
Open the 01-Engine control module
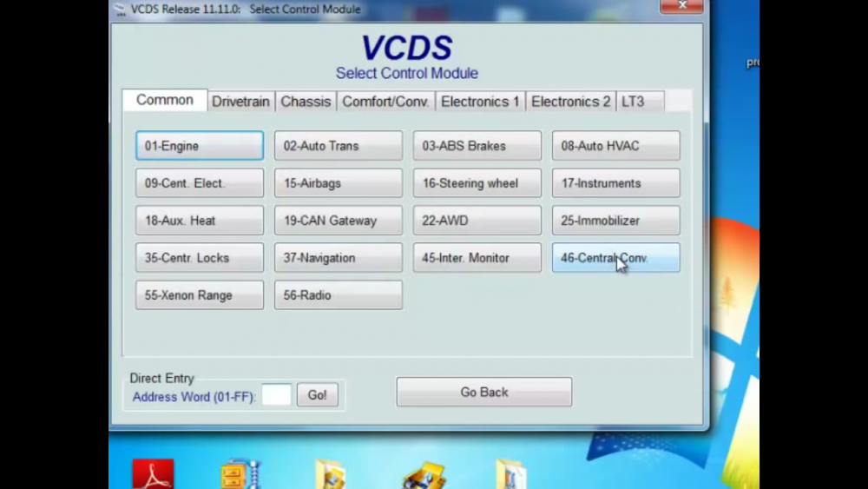200,146
